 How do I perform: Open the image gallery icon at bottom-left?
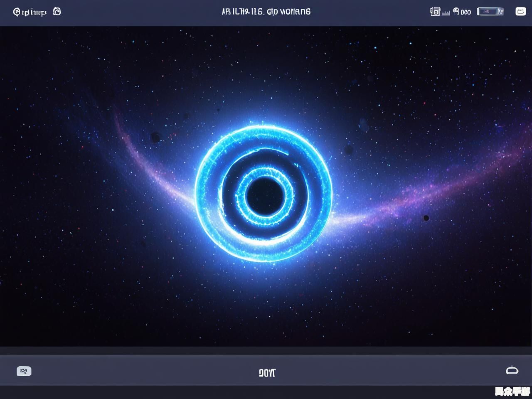click(24, 371)
